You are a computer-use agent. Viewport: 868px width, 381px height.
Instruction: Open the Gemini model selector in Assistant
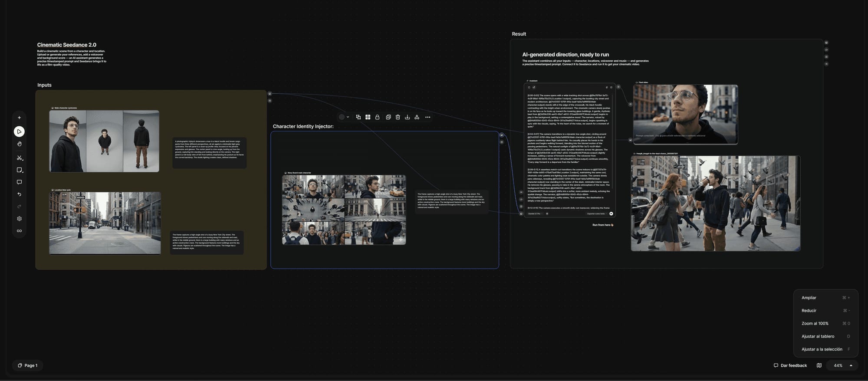[535, 214]
